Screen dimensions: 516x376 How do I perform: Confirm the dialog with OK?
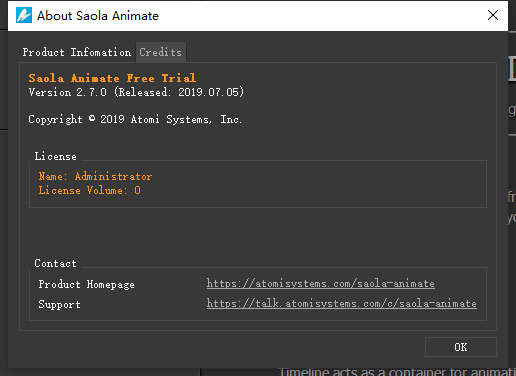tap(461, 347)
